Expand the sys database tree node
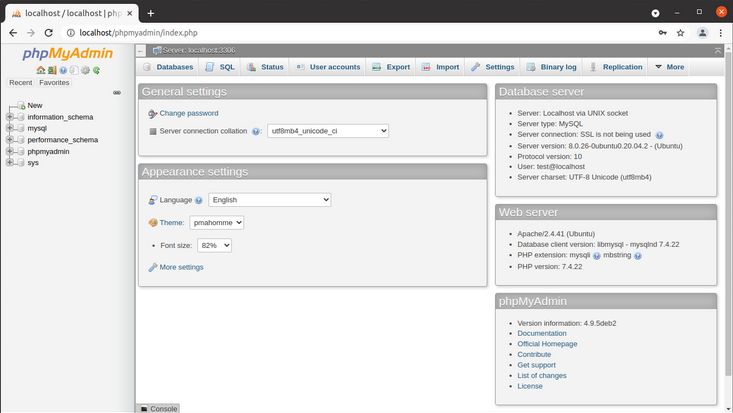 click(9, 162)
